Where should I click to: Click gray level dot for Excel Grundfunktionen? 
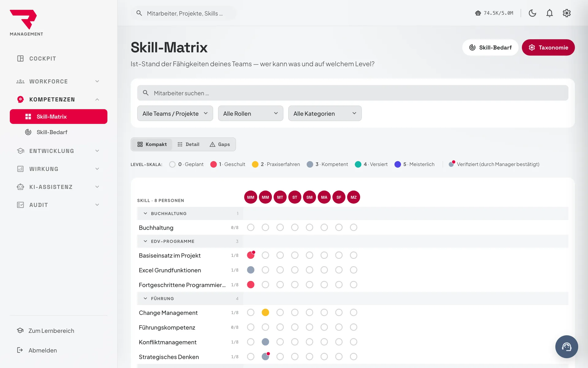point(251,270)
